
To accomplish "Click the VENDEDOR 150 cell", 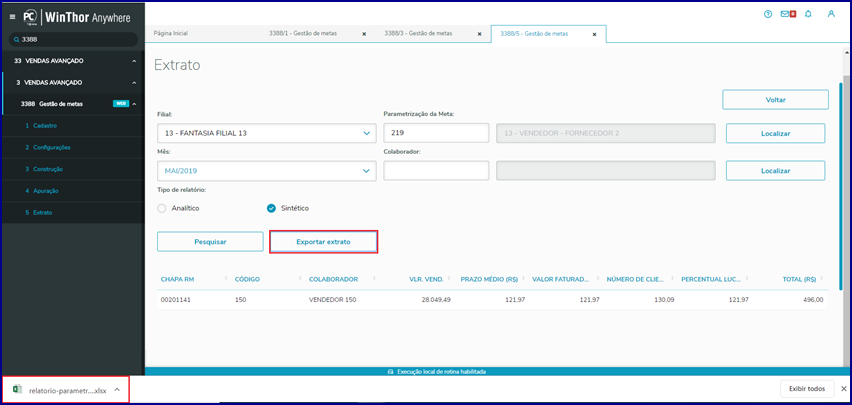I will [x=333, y=300].
